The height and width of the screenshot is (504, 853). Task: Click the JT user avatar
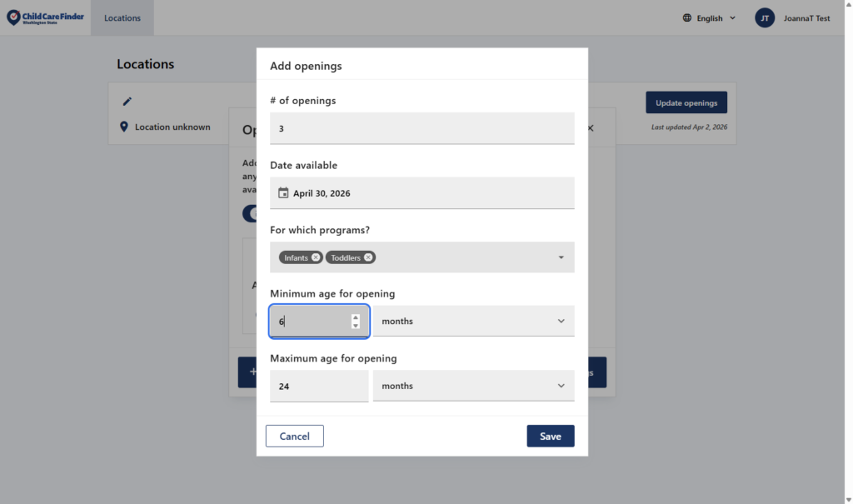(765, 17)
